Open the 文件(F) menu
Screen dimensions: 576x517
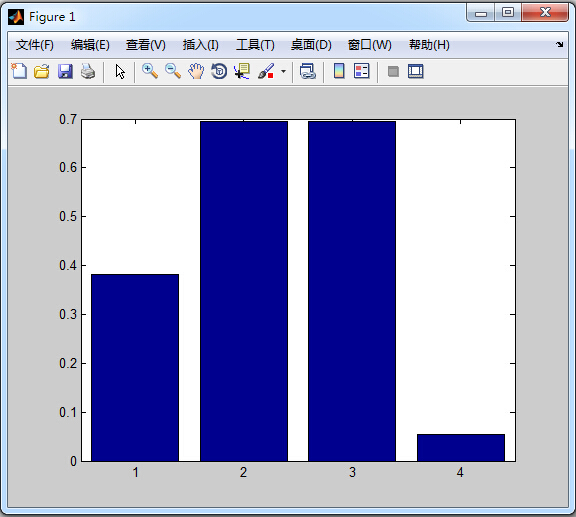pyautogui.click(x=35, y=45)
